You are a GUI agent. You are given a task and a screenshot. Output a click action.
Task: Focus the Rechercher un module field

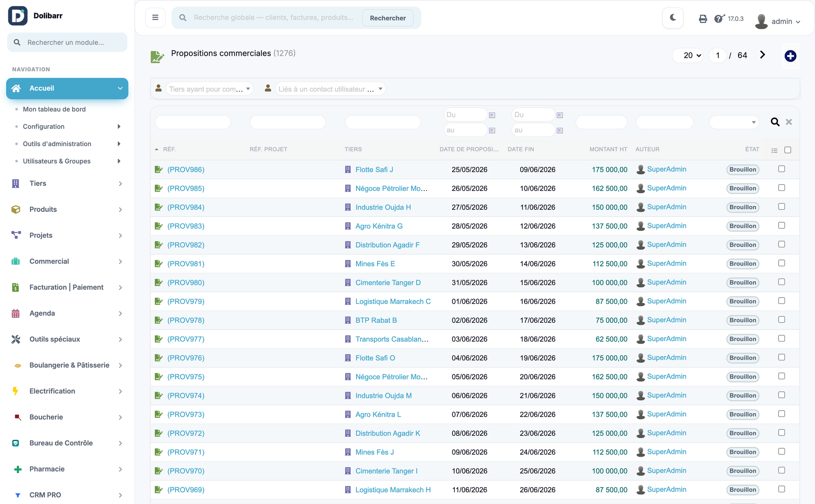coord(67,42)
